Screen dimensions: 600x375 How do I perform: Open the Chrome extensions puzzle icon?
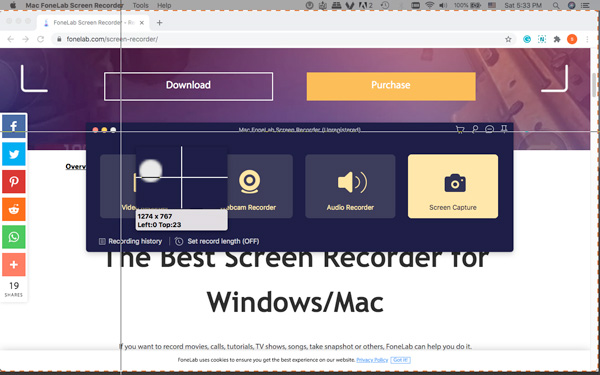coord(557,39)
